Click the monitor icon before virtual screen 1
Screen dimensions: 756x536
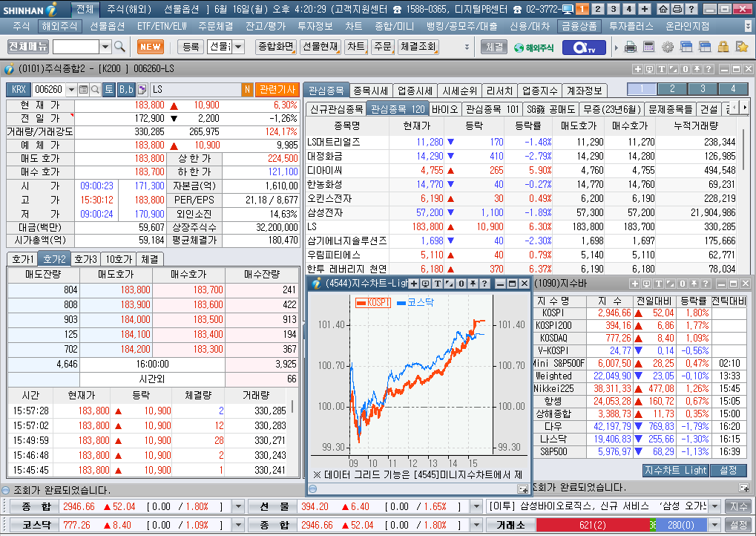tap(568, 9)
